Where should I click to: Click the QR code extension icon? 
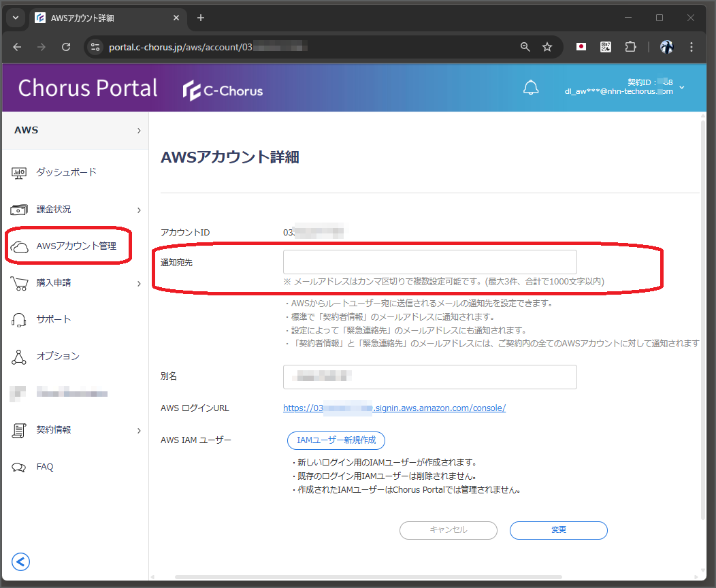coord(606,46)
